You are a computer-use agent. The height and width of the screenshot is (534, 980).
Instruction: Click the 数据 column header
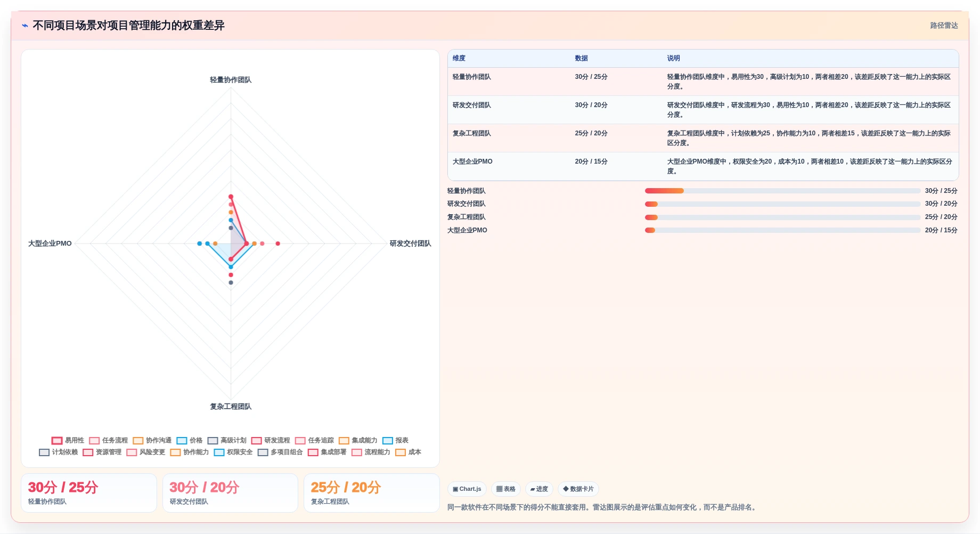[x=581, y=58]
